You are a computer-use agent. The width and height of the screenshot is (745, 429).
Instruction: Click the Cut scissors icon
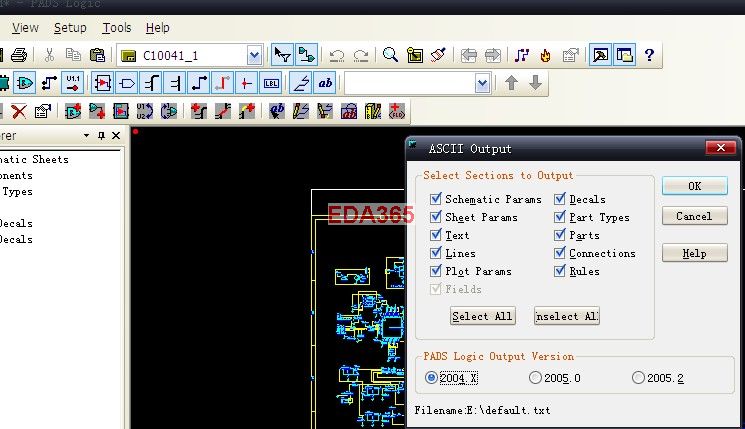(49, 56)
